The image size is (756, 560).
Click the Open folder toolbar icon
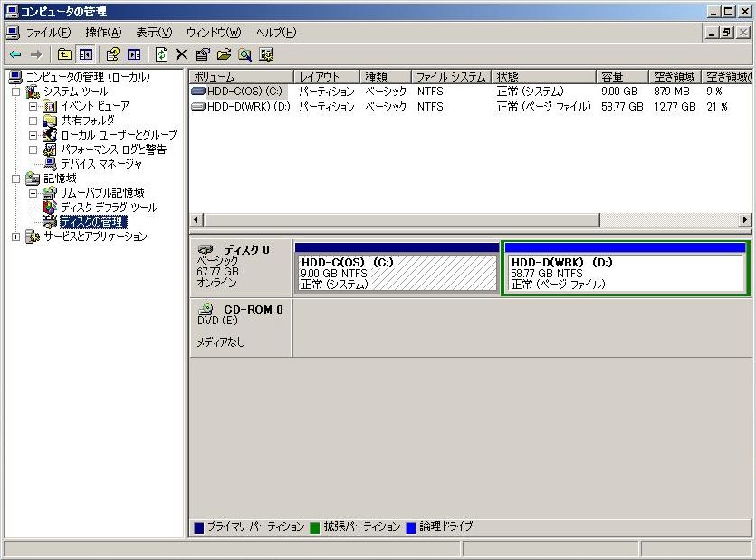tap(224, 54)
